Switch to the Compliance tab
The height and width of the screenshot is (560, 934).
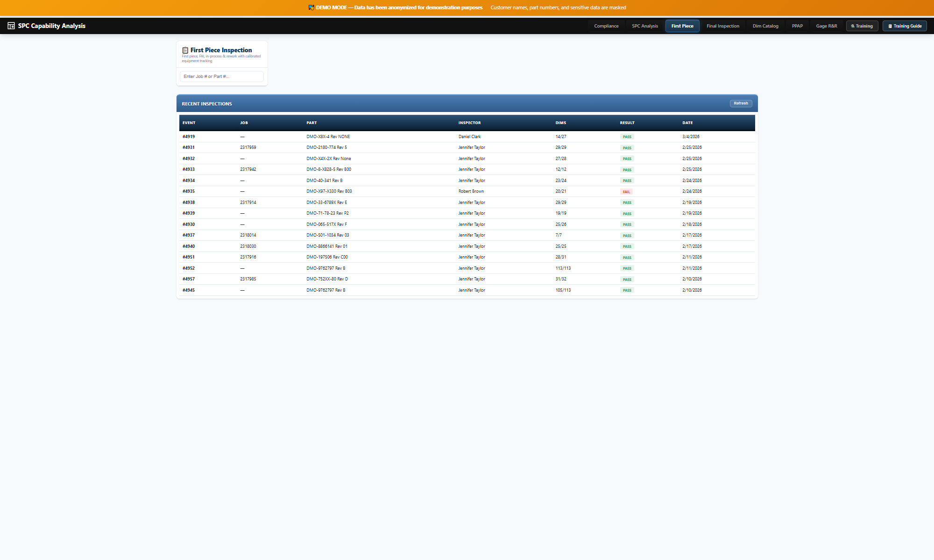pyautogui.click(x=606, y=26)
